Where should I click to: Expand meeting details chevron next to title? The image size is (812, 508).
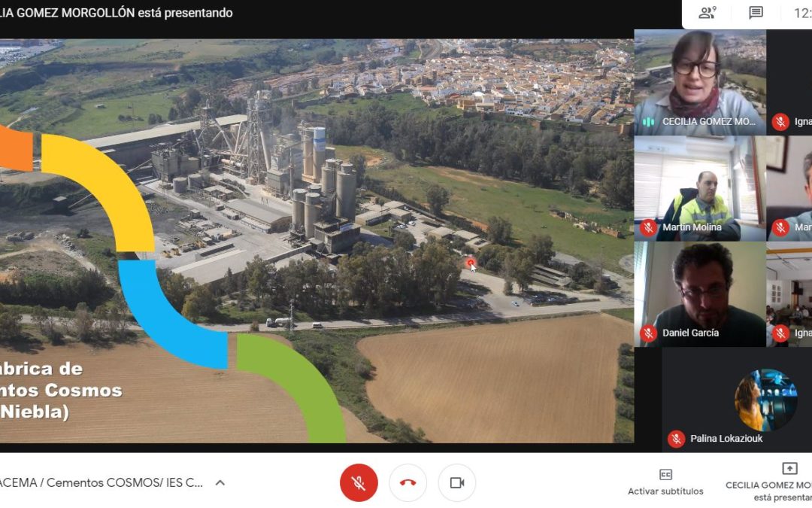tap(220, 482)
